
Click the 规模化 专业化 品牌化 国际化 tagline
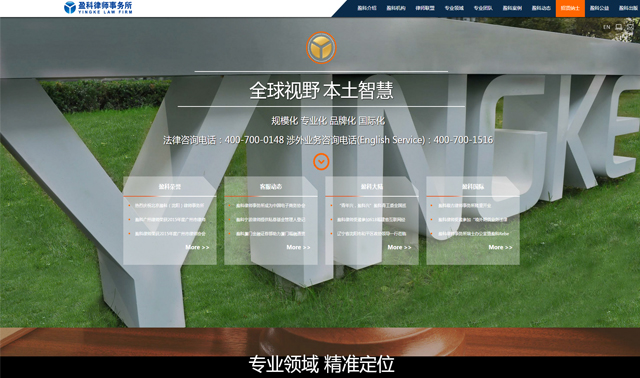tap(328, 121)
